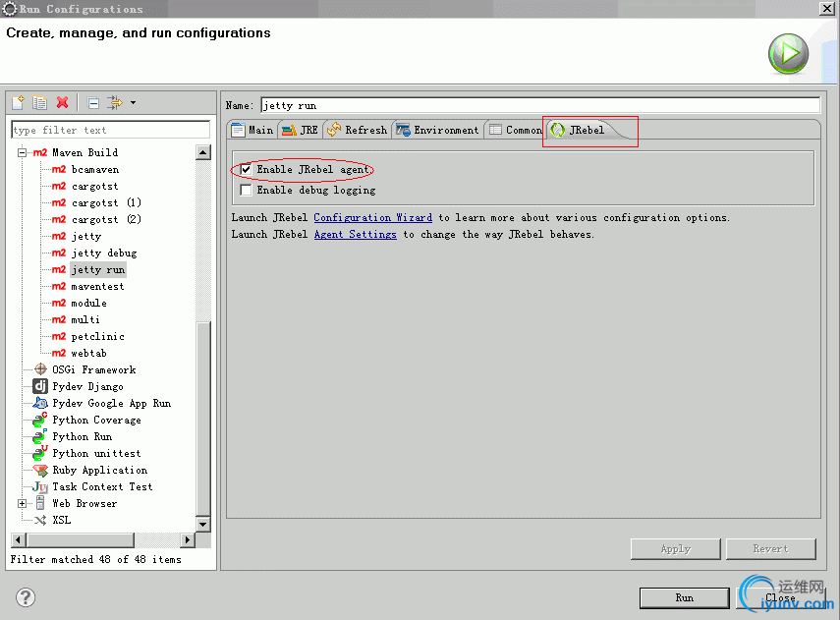840x620 pixels.
Task: Click the m2 icon beside webtab
Action: 59,353
